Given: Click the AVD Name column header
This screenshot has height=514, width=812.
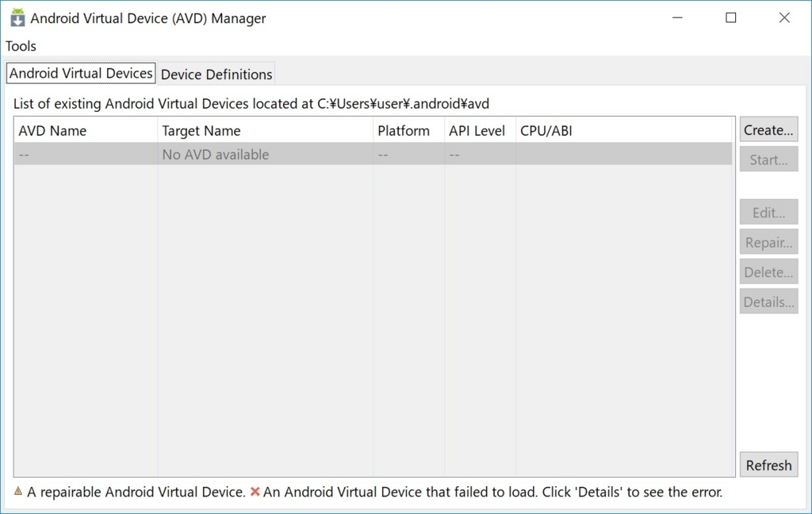Looking at the screenshot, I should (86, 131).
